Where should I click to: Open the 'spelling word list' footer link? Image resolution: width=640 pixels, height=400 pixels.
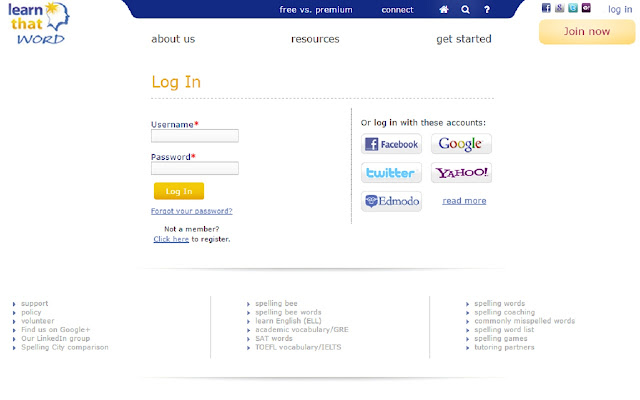click(x=504, y=330)
